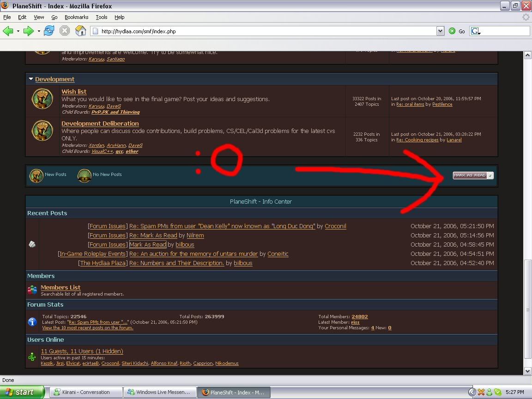This screenshot has width=532, height=399.
Task: Click the Firefox Reload page icon
Action: click(49, 31)
